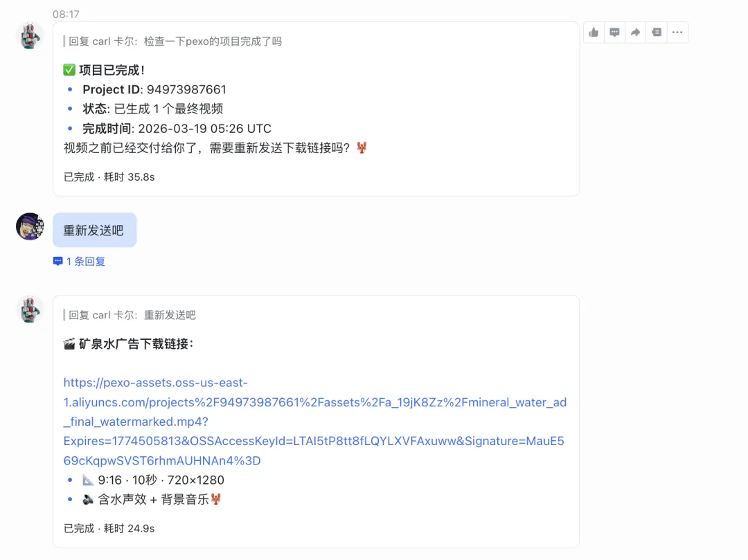This screenshot has height=560, width=748.
Task: Open carl's avatar next to 重新发送吧
Action: coord(30,226)
